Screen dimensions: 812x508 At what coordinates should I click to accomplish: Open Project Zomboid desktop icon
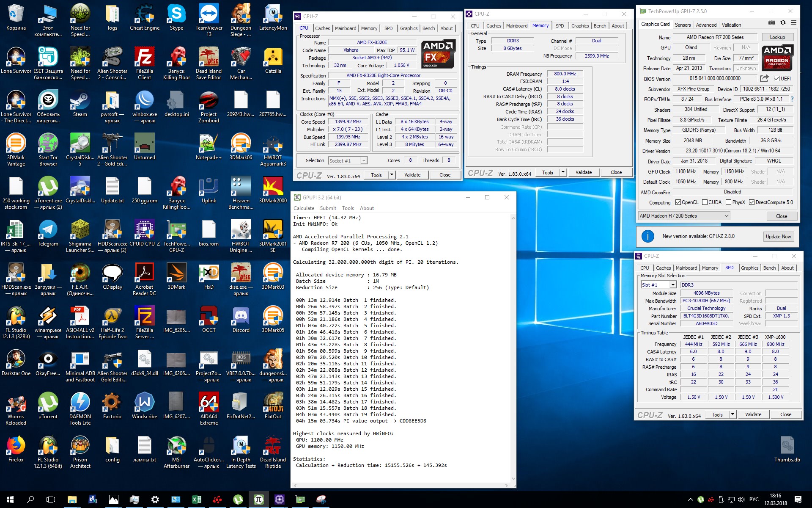[209, 107]
